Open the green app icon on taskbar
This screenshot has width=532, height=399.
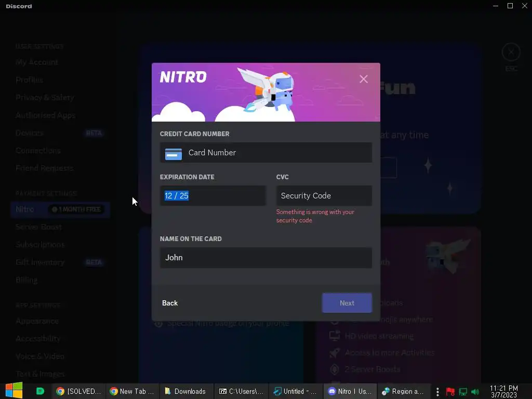coord(40,391)
